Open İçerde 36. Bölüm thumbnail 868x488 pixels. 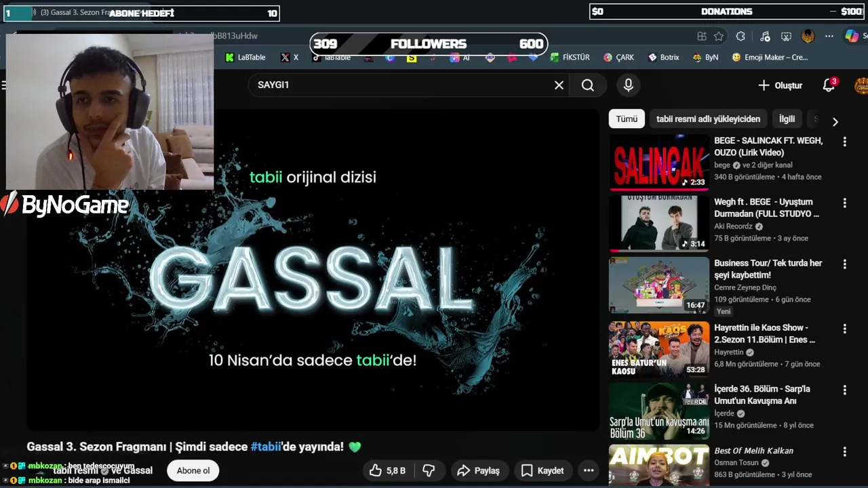658,410
